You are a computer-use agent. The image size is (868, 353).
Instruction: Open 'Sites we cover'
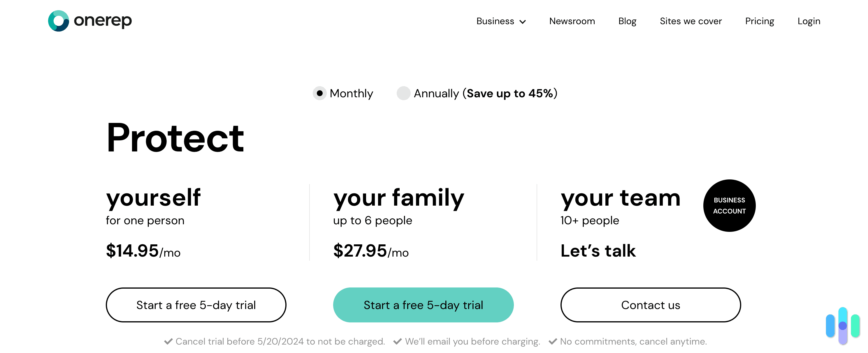[691, 21]
